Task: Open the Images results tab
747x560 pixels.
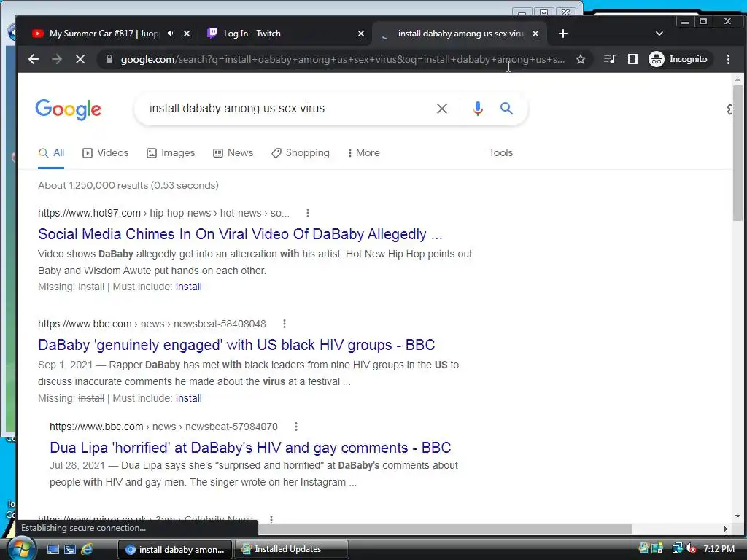Action: pos(171,153)
